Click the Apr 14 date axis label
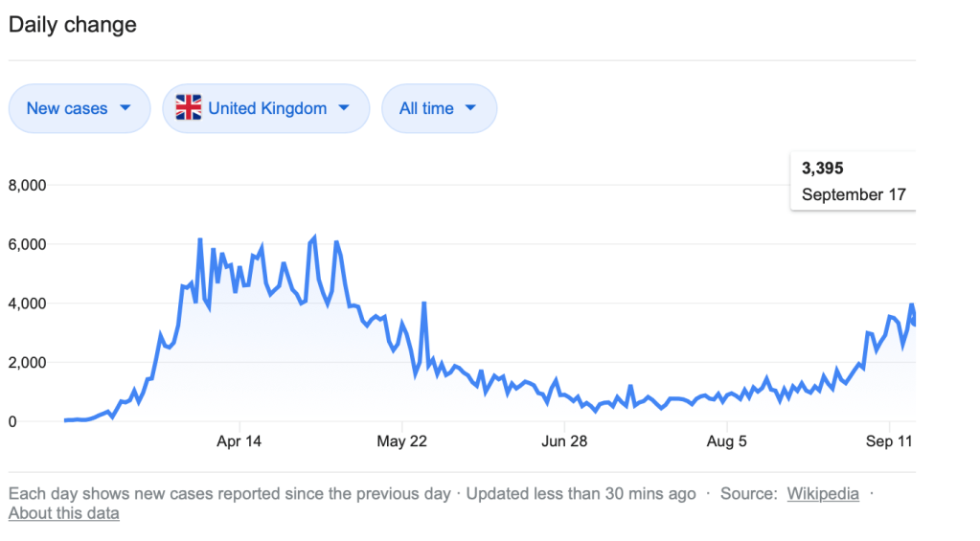980x541 pixels. click(239, 441)
